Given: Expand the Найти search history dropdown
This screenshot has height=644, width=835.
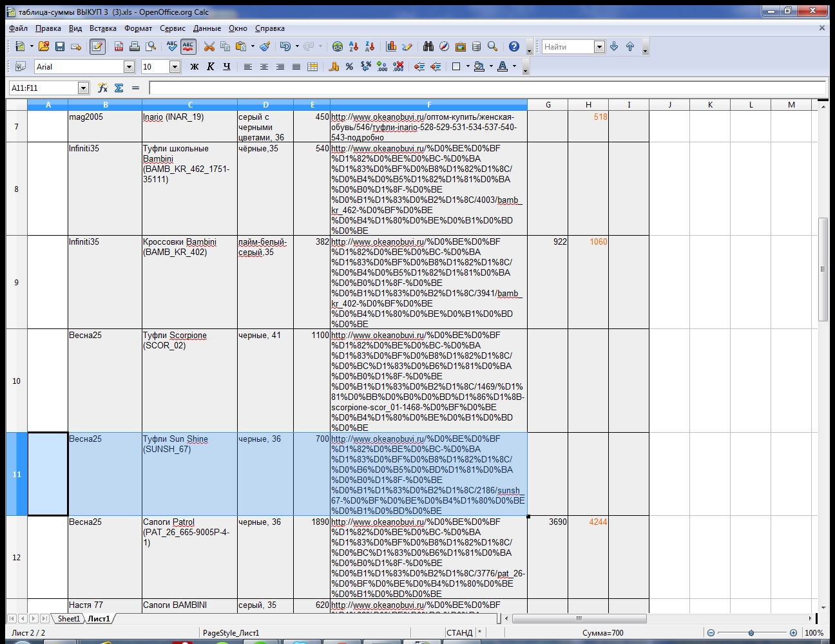Looking at the screenshot, I should 599,46.
